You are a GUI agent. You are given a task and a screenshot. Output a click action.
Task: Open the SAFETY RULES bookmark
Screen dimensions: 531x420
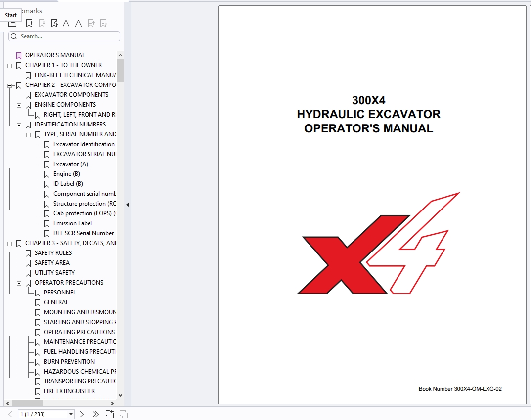[x=53, y=253]
